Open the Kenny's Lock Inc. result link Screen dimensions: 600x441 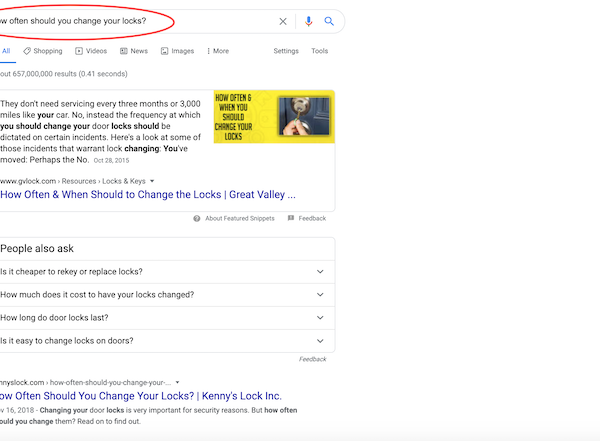[141, 396]
